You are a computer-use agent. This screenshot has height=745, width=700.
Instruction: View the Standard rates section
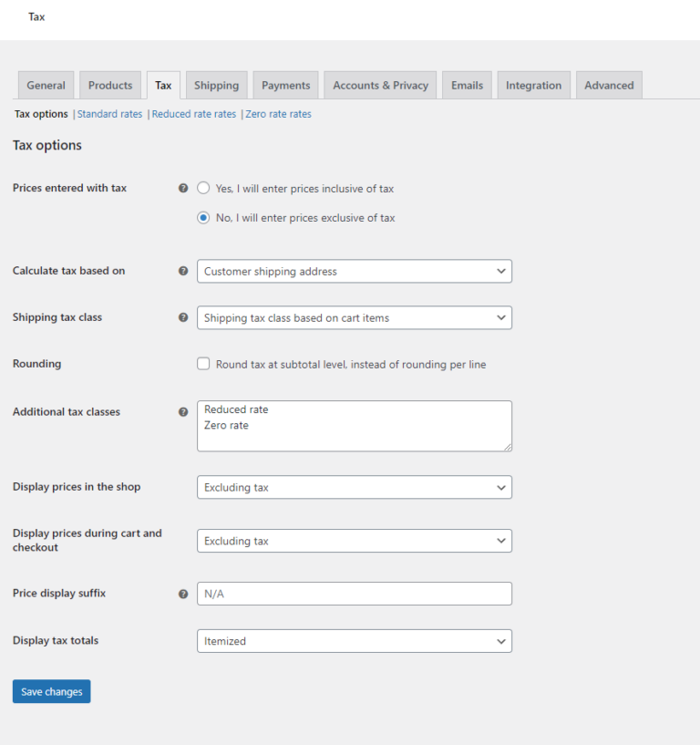click(x=108, y=113)
